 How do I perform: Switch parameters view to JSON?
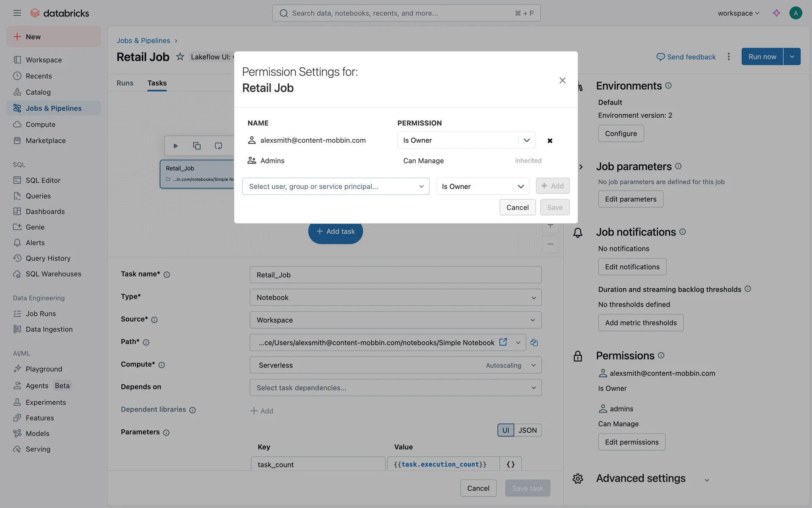point(527,430)
